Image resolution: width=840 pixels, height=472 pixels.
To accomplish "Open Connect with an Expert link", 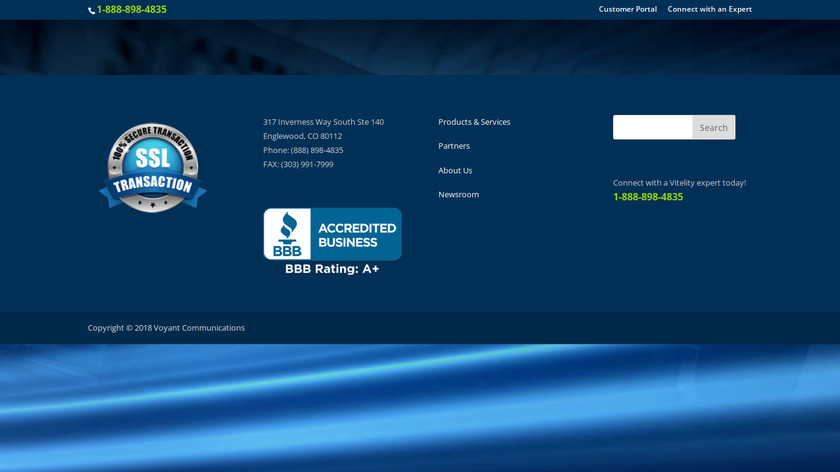I will [x=709, y=9].
